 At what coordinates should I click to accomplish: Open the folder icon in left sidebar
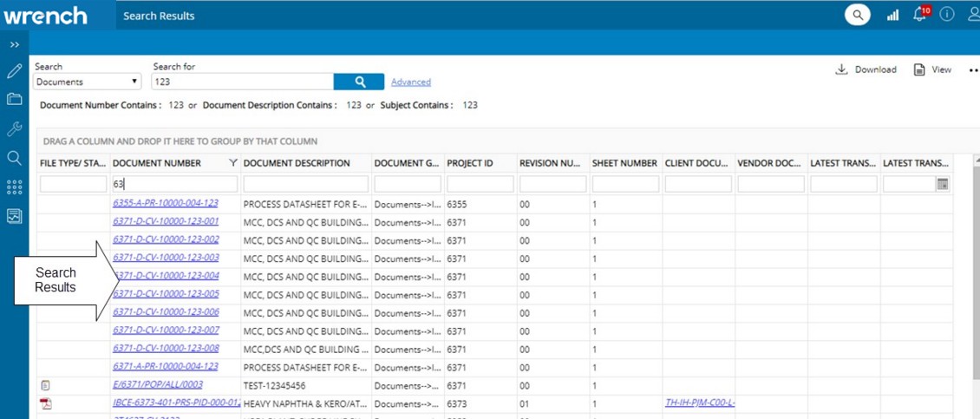point(14,99)
